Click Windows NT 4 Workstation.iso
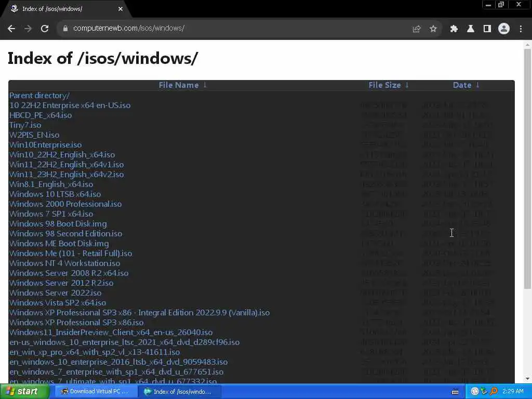 click(65, 263)
